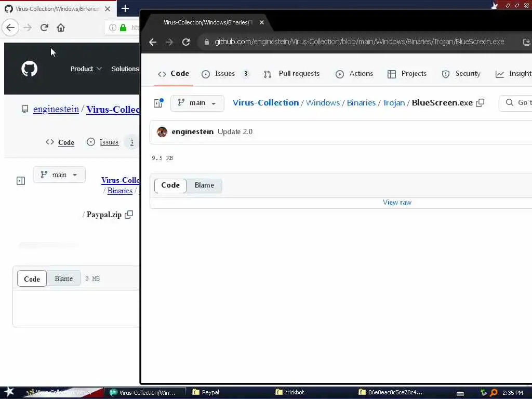
Task: Click the forward arrow in front browser window
Action: (169, 42)
